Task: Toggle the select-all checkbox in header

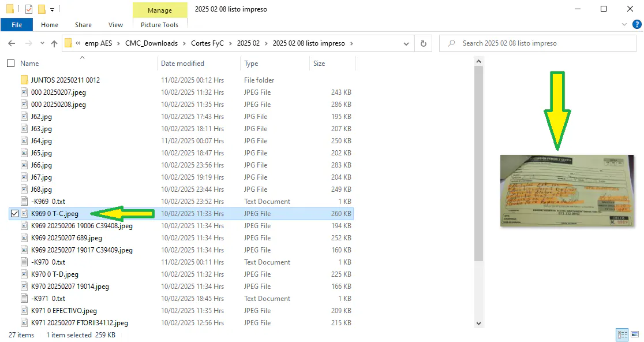Action: [x=11, y=64]
